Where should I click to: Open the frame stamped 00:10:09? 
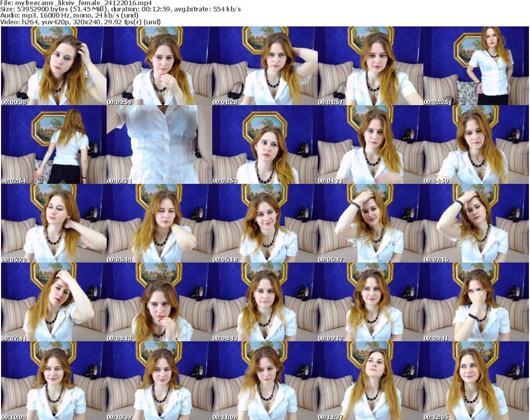tap(54, 381)
